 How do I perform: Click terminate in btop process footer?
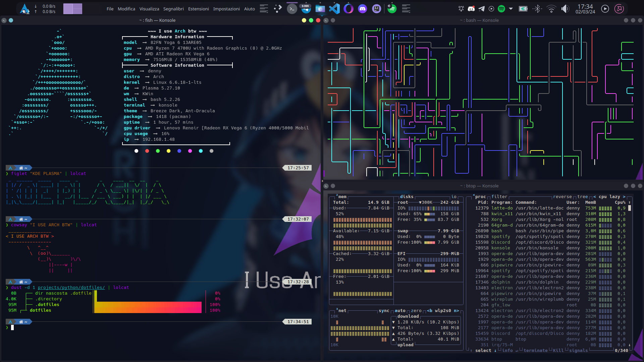tap(535, 351)
